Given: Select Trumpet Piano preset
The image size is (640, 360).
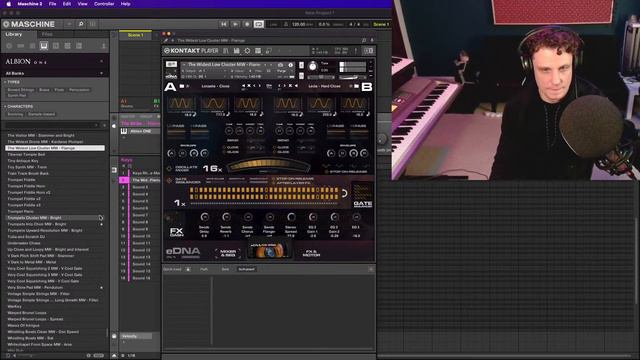Looking at the screenshot, I should (x=55, y=211).
